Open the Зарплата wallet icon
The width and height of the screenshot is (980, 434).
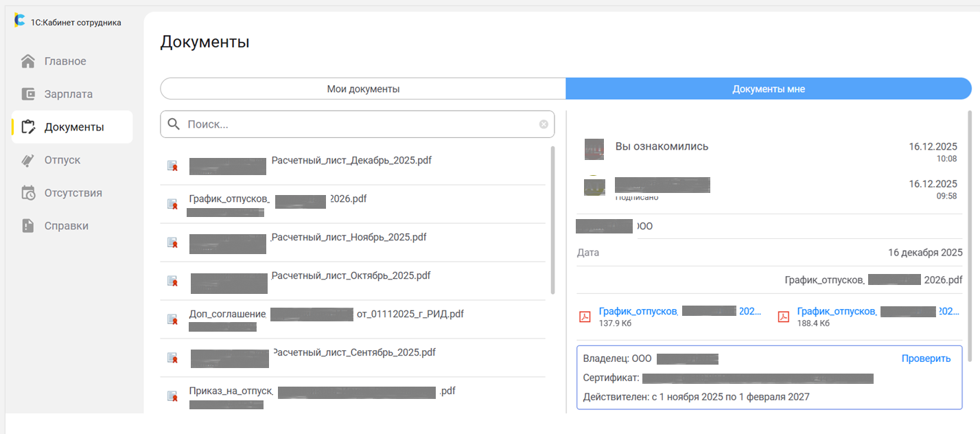point(28,94)
